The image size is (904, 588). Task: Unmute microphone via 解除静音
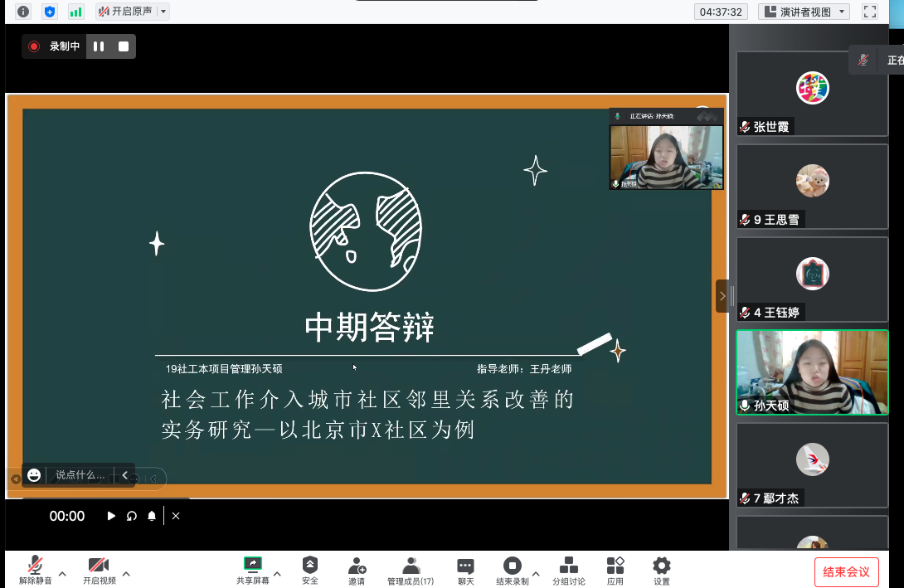pyautogui.click(x=35, y=568)
